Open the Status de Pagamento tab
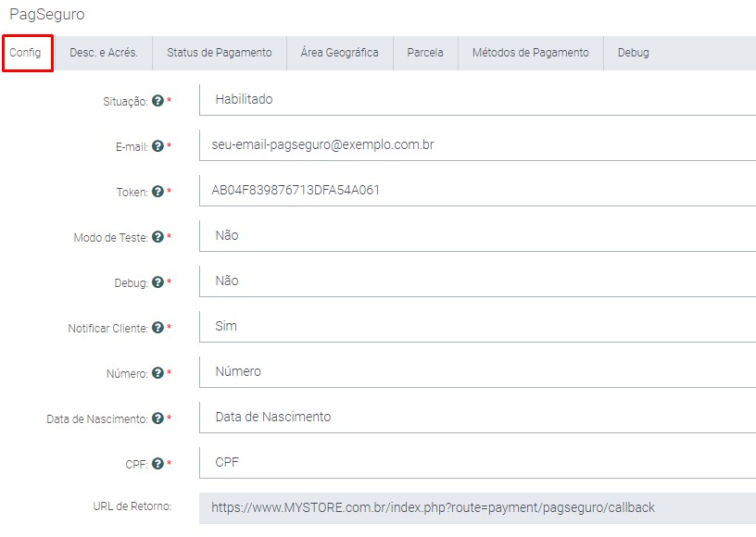Image resolution: width=756 pixels, height=537 pixels. tap(220, 53)
